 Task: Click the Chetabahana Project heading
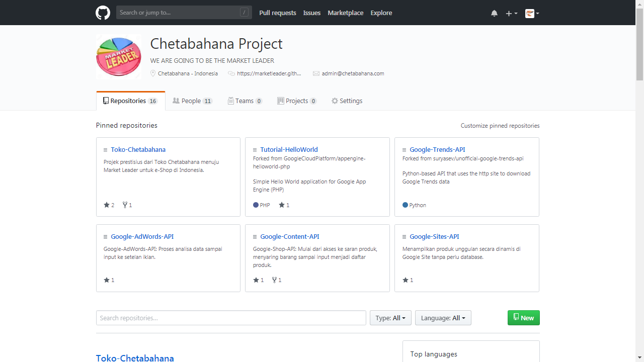tap(216, 44)
